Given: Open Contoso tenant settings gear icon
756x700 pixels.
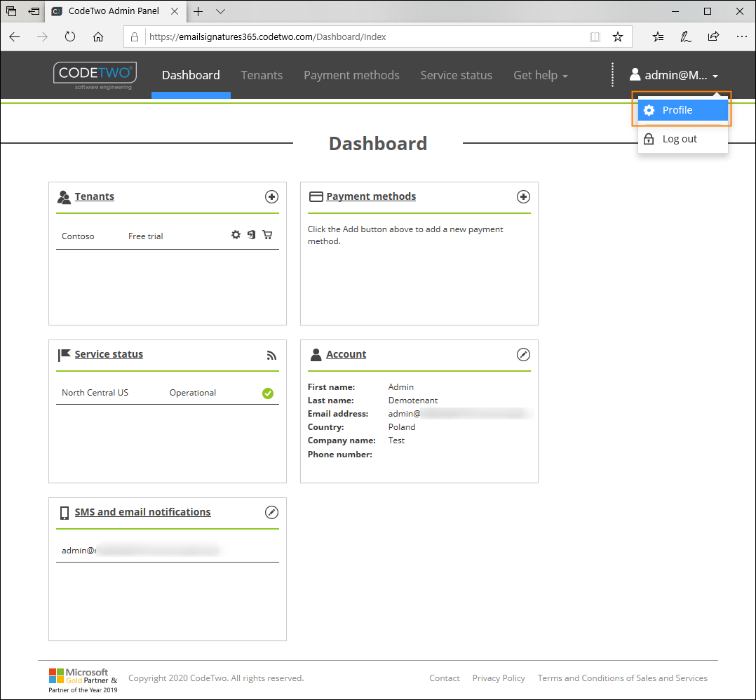Looking at the screenshot, I should tap(236, 235).
